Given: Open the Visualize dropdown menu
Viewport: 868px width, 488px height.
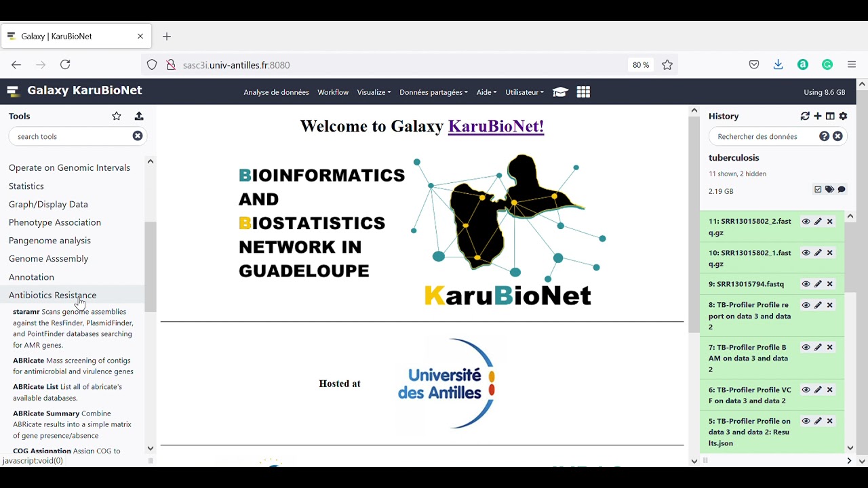Looking at the screenshot, I should [374, 92].
